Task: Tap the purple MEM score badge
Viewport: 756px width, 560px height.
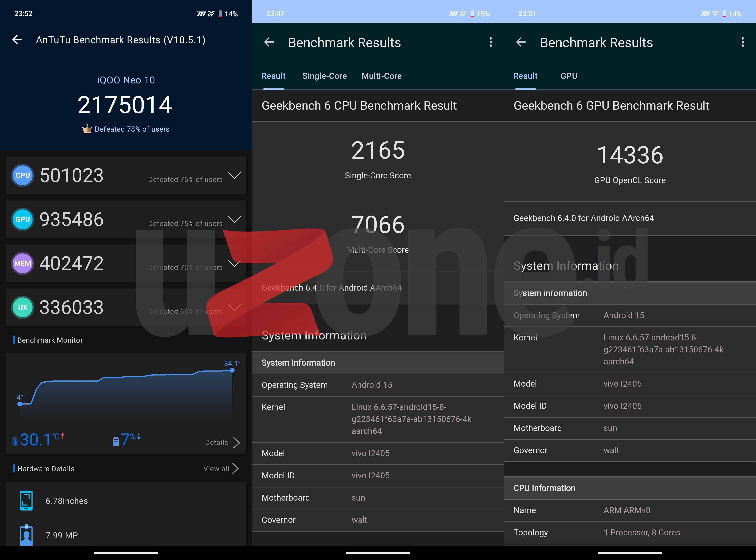Action: click(23, 263)
